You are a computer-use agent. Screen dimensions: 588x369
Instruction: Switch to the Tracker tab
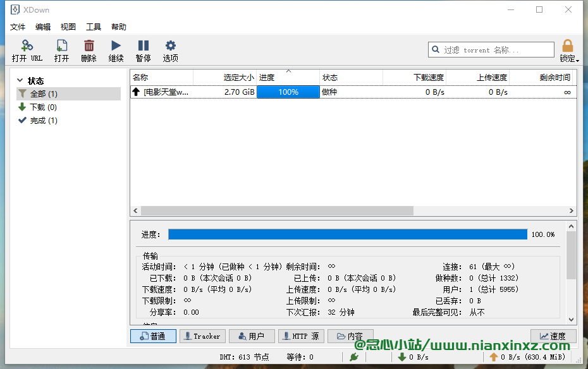(202, 336)
